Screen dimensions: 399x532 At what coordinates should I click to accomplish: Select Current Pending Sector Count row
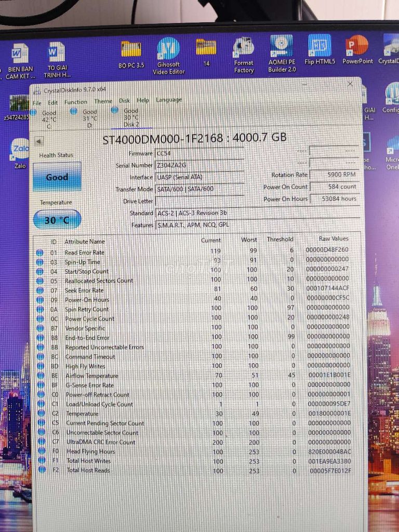[193, 423]
